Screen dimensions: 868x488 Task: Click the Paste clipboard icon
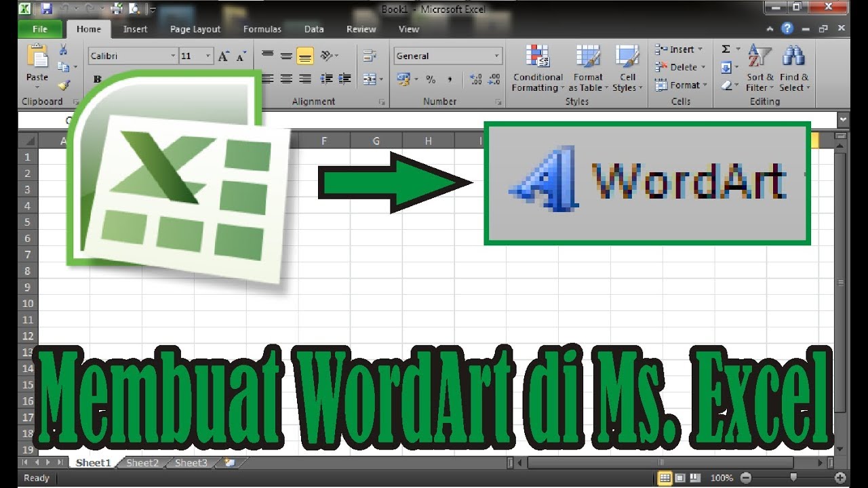[37, 56]
